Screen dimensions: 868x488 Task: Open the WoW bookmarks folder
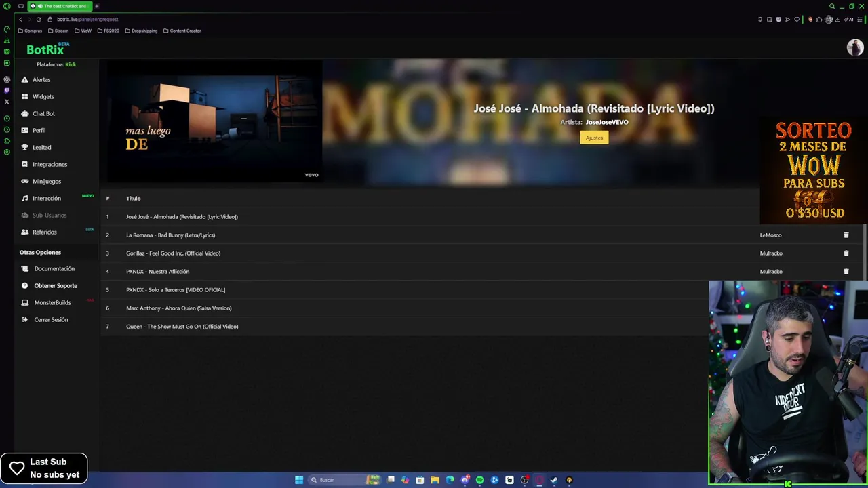83,30
